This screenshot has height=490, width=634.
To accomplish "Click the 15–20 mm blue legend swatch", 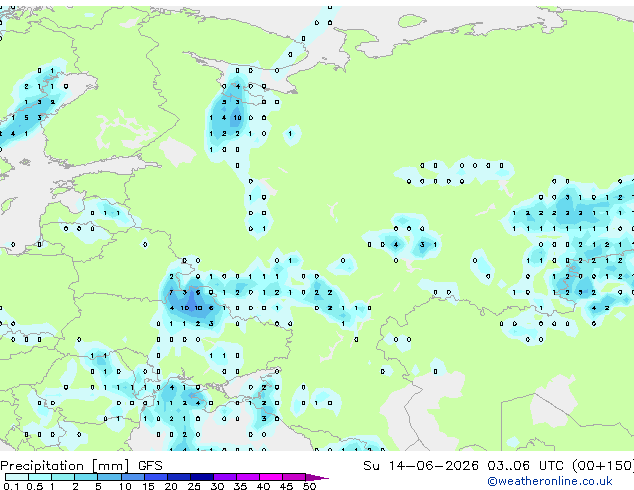I will point(155,477).
